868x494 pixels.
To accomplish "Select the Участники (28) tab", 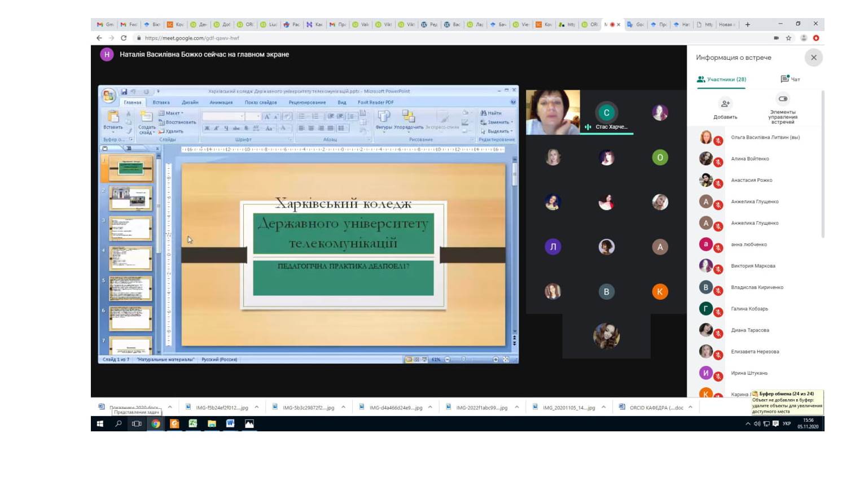I will (x=721, y=80).
